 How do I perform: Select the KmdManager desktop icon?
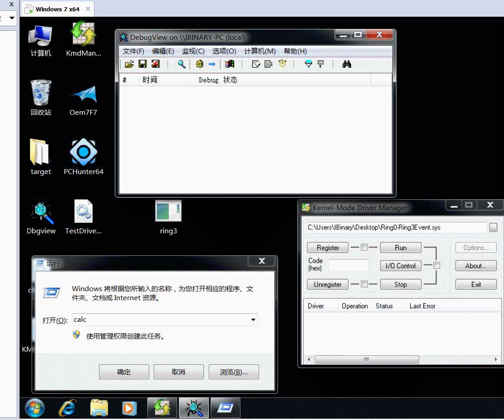(x=83, y=39)
